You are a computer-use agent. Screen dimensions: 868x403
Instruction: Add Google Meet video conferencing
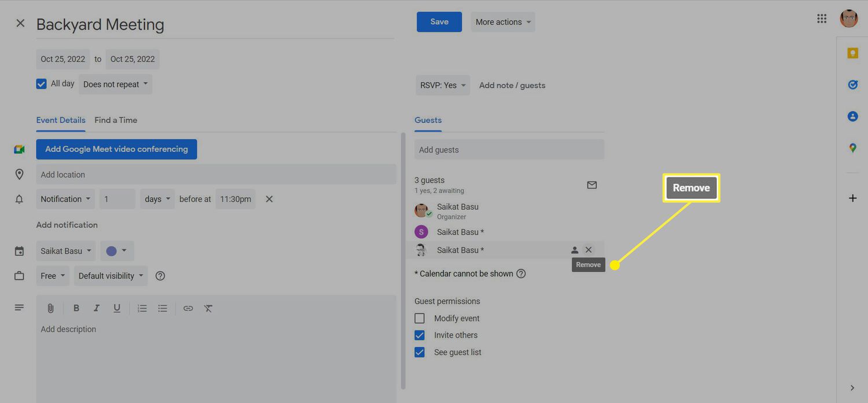click(x=116, y=149)
